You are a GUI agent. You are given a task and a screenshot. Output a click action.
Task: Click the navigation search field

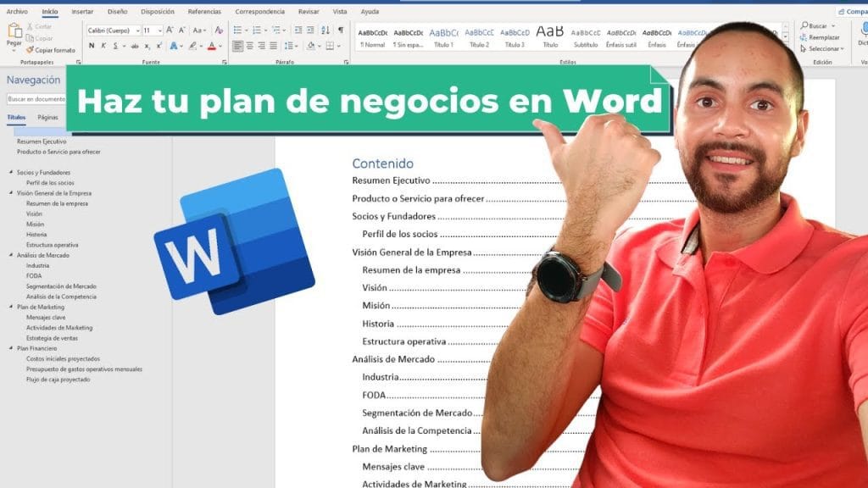pos(36,99)
